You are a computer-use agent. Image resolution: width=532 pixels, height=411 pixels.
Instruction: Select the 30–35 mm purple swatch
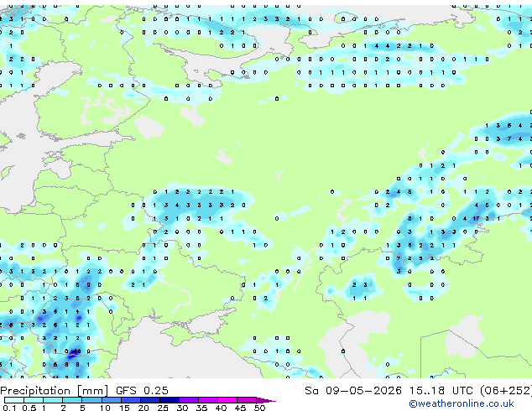[x=189, y=400]
